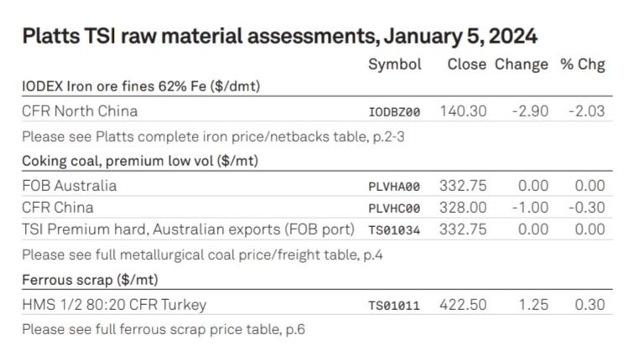Click the IODEX Iron ore fines section heading
Image resolution: width=644 pixels, height=361 pixels.
(x=141, y=86)
